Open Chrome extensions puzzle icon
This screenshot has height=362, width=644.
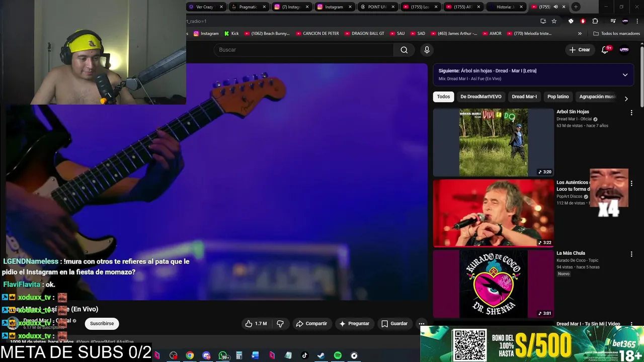click(x=595, y=21)
